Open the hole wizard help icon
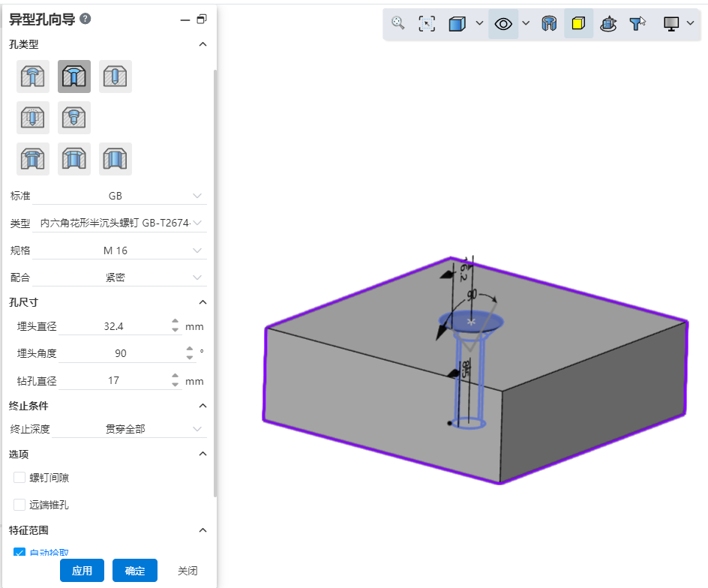 point(85,19)
